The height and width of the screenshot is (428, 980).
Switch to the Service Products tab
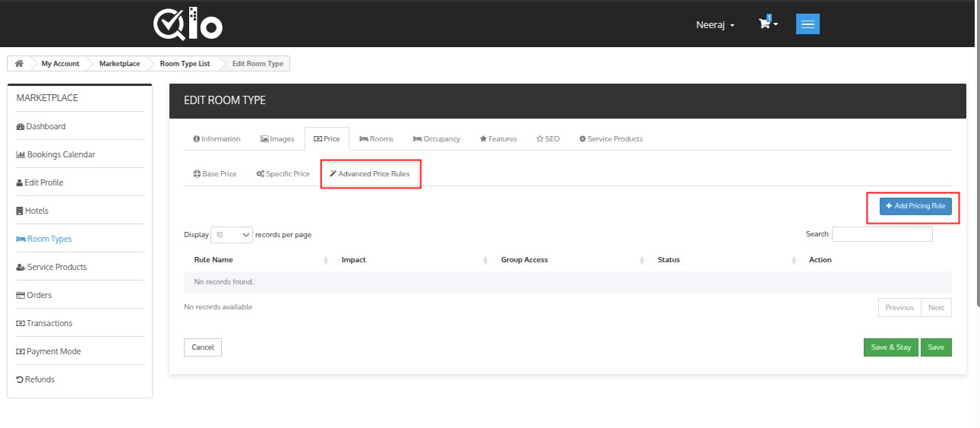click(611, 139)
